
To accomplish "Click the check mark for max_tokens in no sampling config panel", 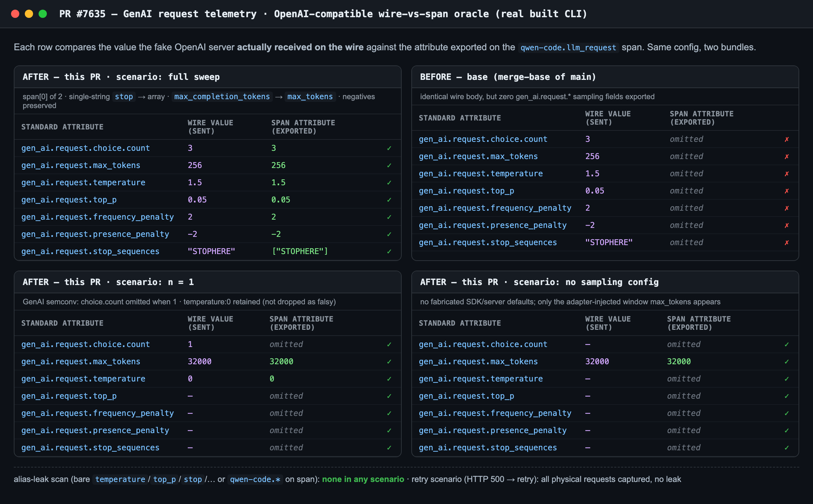I will (787, 362).
